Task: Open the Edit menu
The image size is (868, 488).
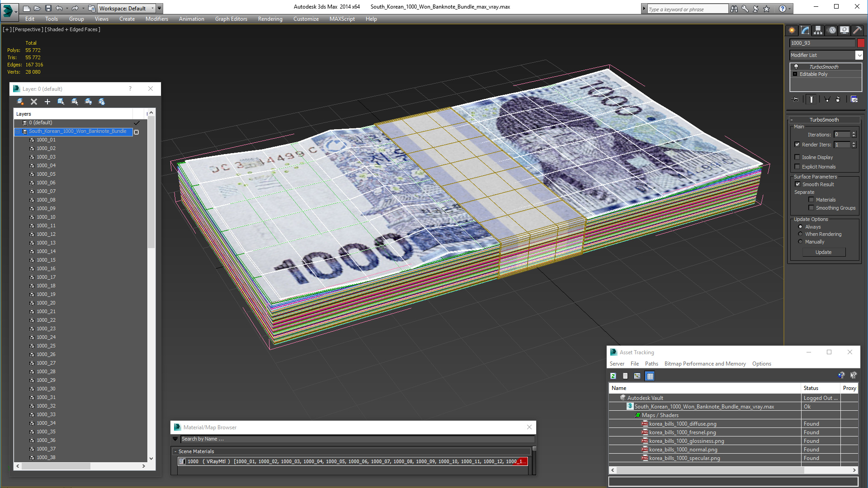Action: [x=30, y=19]
